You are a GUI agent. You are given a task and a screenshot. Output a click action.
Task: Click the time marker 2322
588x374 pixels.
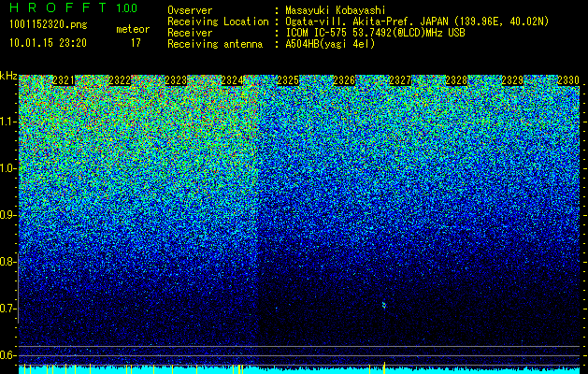pos(120,80)
